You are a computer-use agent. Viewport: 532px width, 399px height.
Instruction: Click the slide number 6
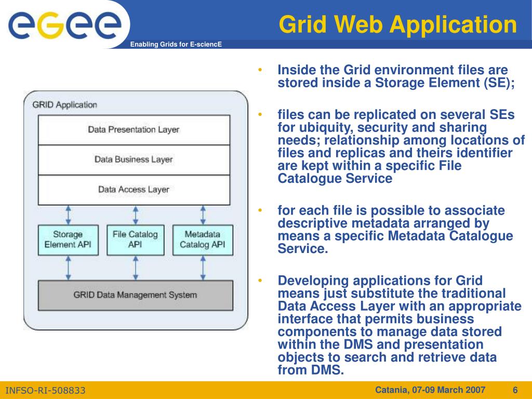pyautogui.click(x=515, y=390)
